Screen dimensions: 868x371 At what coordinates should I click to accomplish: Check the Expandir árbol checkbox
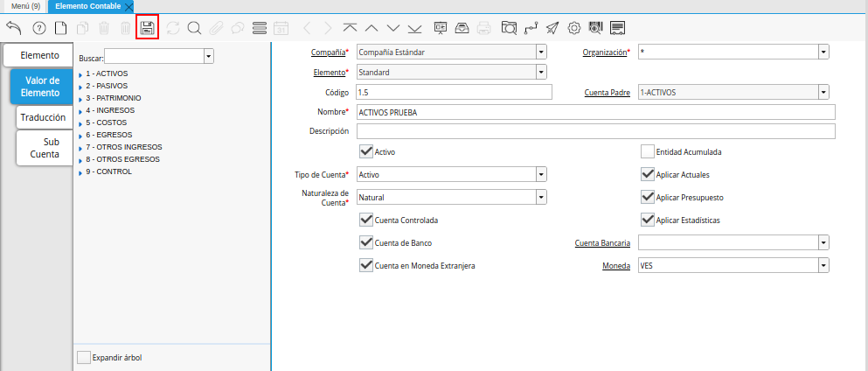point(84,357)
